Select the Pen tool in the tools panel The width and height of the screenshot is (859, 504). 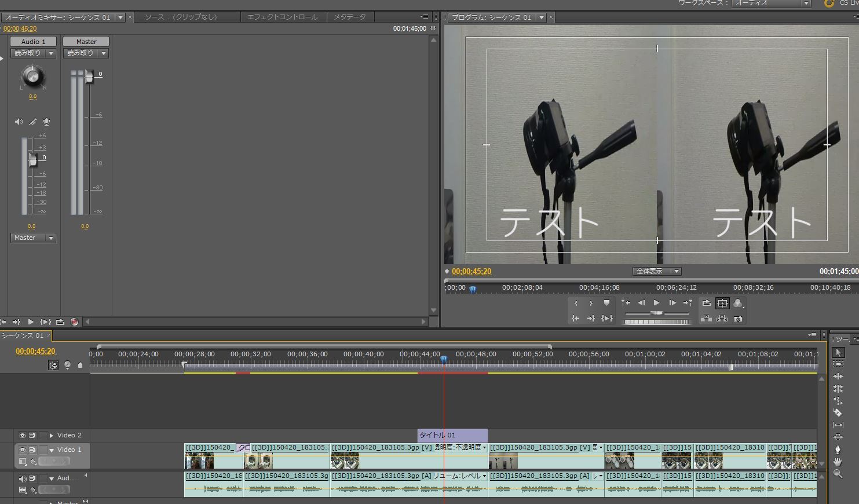point(838,449)
